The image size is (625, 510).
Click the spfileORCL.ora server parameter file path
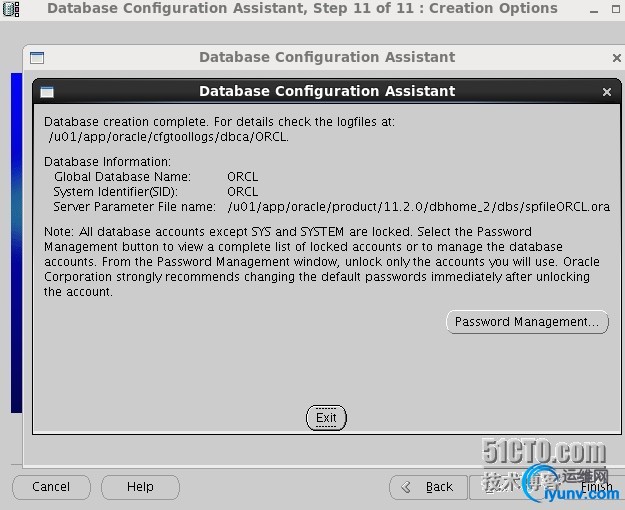point(419,207)
